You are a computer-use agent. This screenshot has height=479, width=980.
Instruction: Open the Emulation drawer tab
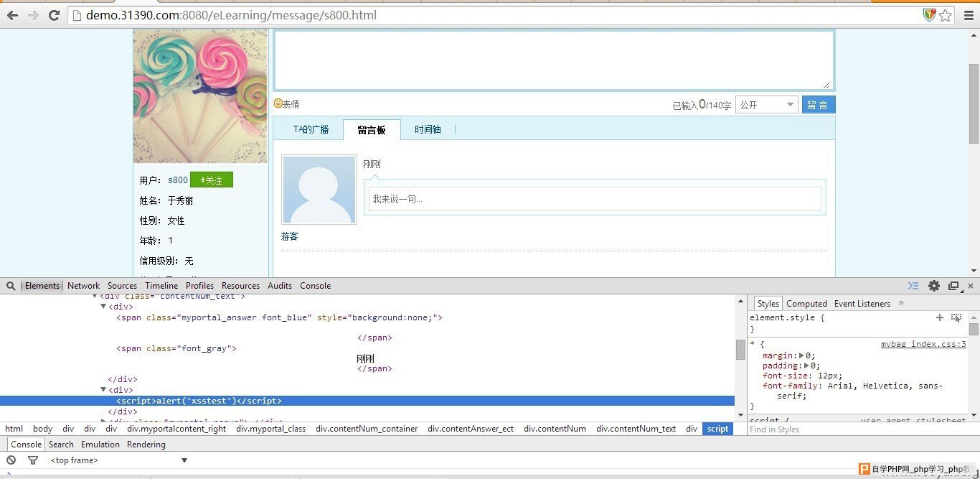click(x=100, y=445)
